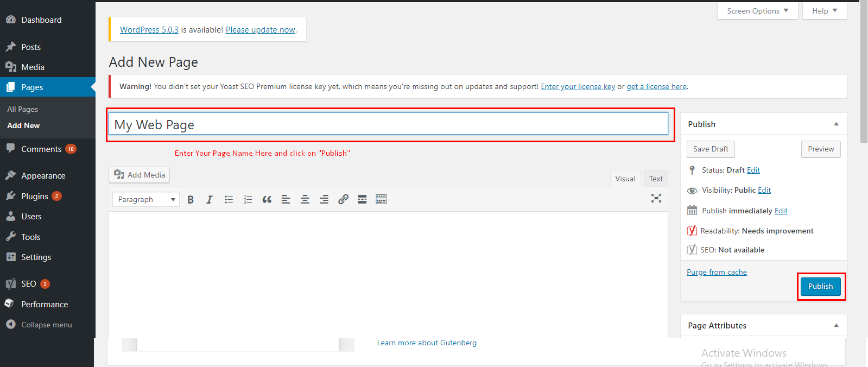Click the Dashboard gauge icon
The height and width of the screenshot is (367, 868).
click(x=11, y=20)
